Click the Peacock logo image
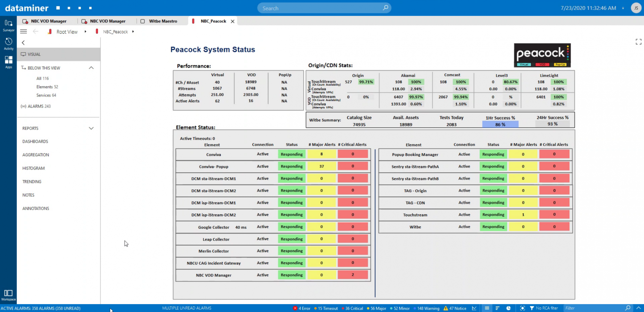Image resolution: width=644 pixels, height=312 pixels. click(x=542, y=55)
